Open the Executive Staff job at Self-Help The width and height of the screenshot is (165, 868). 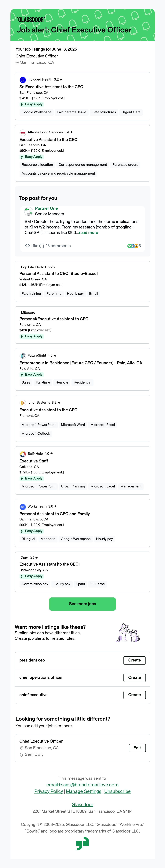click(34, 461)
